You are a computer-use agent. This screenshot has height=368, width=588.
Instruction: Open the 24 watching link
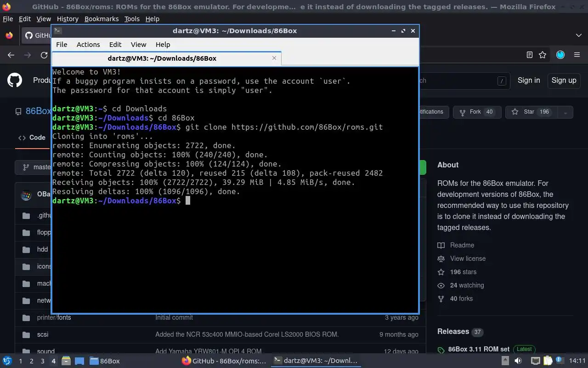(467, 285)
